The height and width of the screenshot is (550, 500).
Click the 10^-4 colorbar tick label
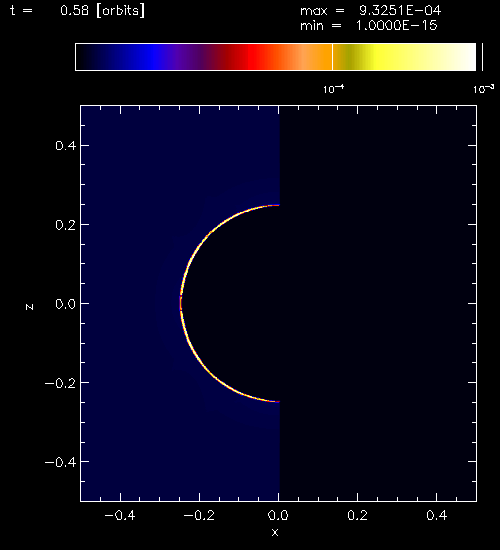click(x=333, y=89)
